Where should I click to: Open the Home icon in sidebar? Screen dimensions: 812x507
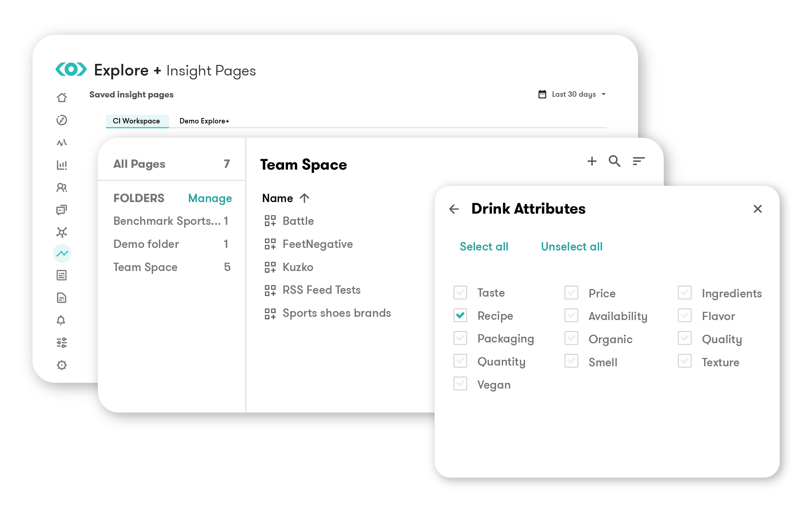click(62, 97)
